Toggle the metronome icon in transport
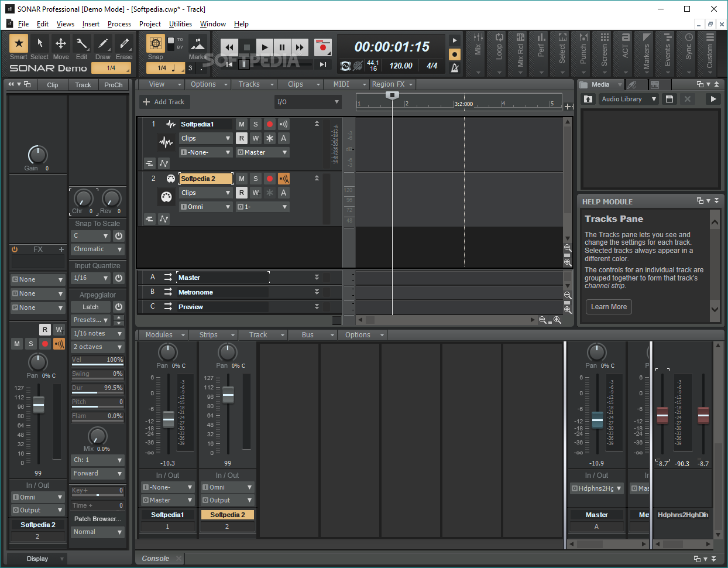 point(455,68)
